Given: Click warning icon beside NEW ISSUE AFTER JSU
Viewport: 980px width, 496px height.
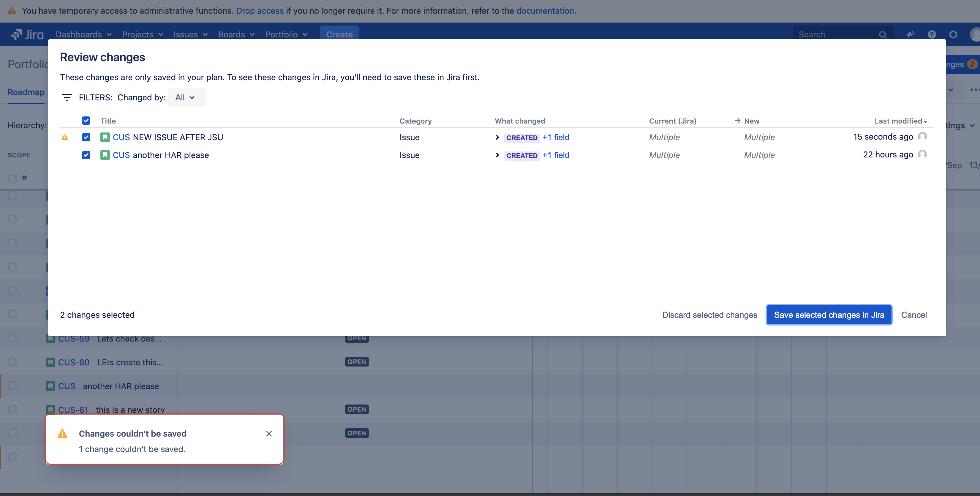Looking at the screenshot, I should [65, 137].
